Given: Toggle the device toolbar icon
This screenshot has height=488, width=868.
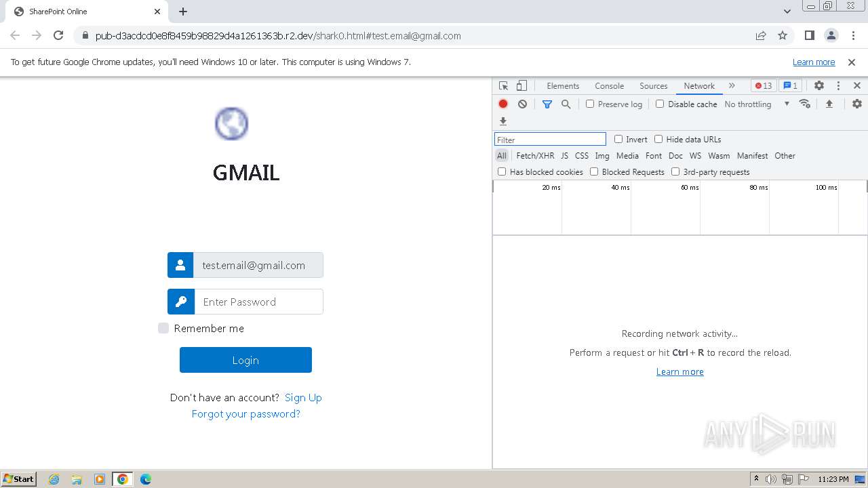Looking at the screenshot, I should pyautogui.click(x=521, y=86).
